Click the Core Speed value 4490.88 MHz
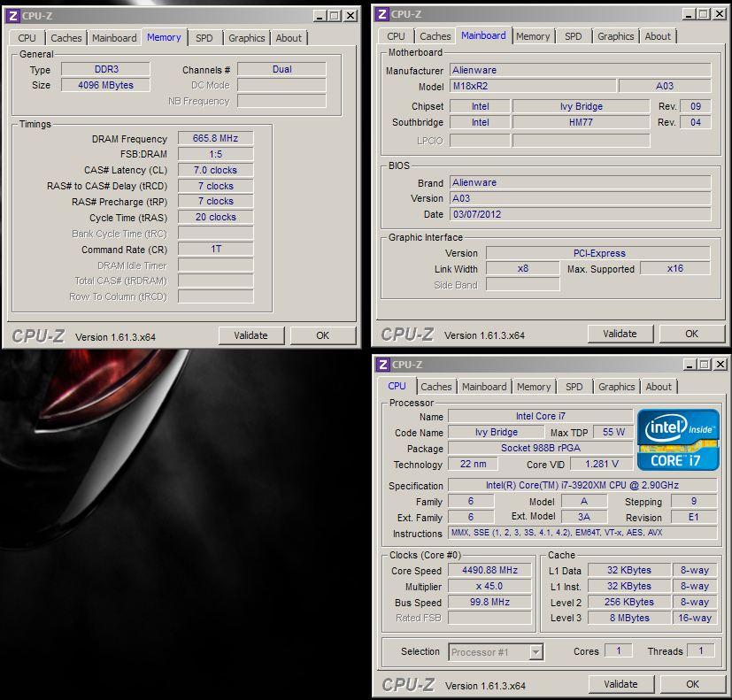This screenshot has height=700, width=732. (x=489, y=570)
